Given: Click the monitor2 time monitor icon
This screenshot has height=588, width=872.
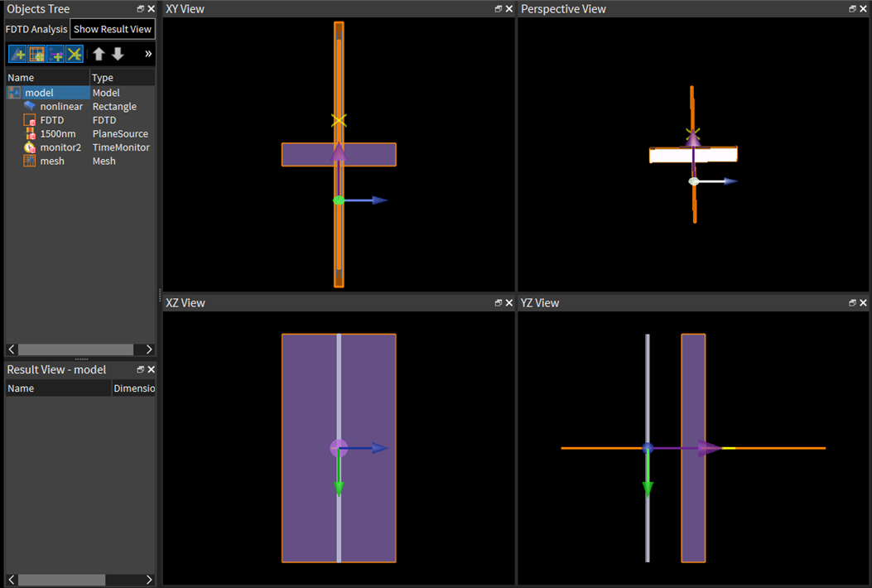Looking at the screenshot, I should coord(30,147).
